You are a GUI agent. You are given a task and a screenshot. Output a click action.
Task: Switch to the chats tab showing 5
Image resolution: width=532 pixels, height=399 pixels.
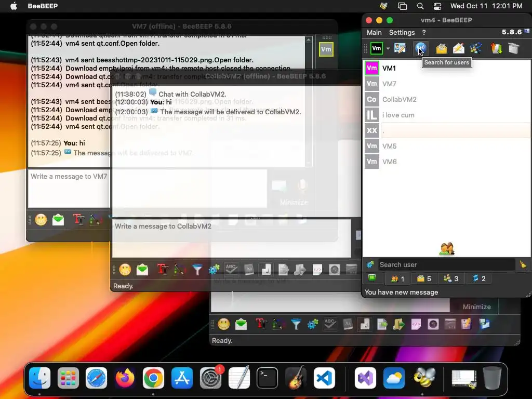[x=424, y=278]
